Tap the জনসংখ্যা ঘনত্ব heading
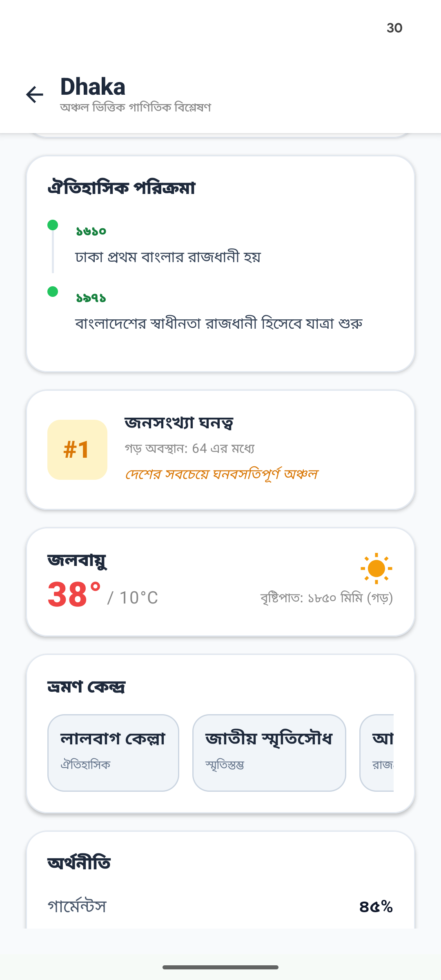 coord(179,423)
